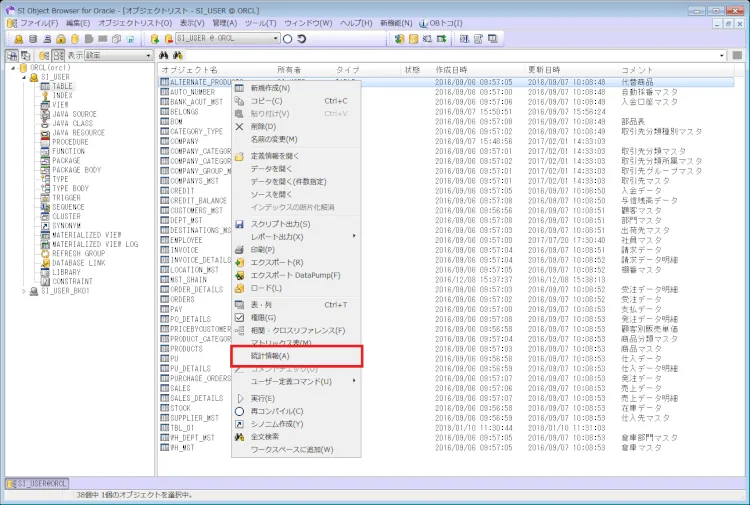Switch to the SI_USER@ORCL bottom tab

click(x=37, y=483)
